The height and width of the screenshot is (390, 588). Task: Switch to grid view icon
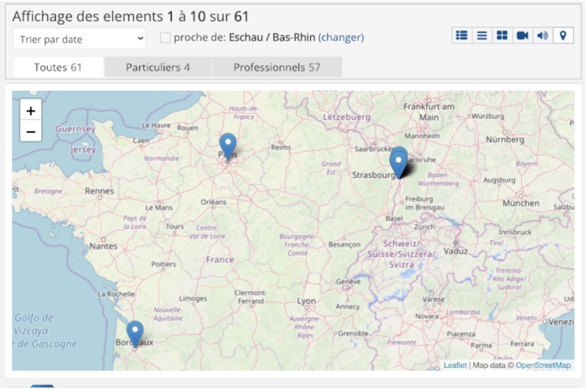point(502,35)
